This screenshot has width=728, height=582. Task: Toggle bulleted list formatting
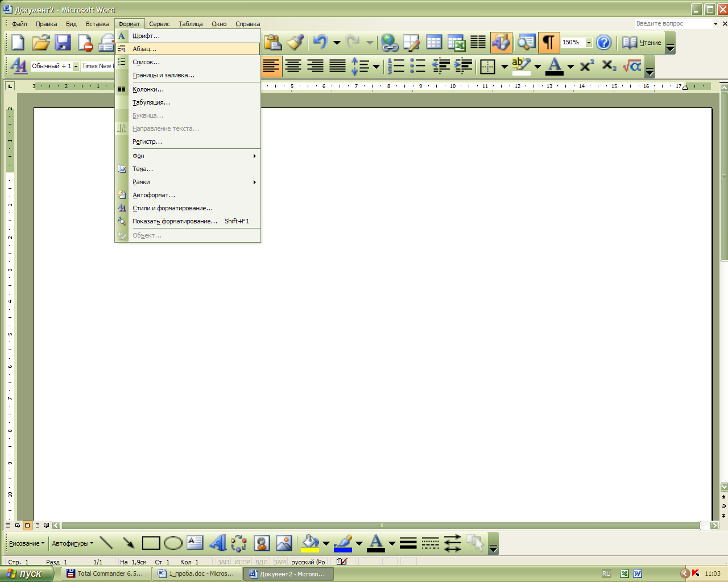click(418, 66)
